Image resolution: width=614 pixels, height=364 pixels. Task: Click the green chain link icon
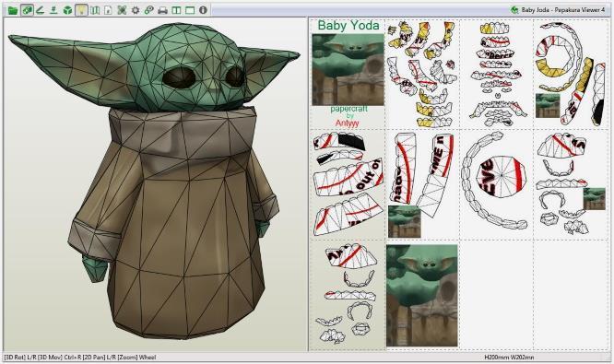point(148,10)
